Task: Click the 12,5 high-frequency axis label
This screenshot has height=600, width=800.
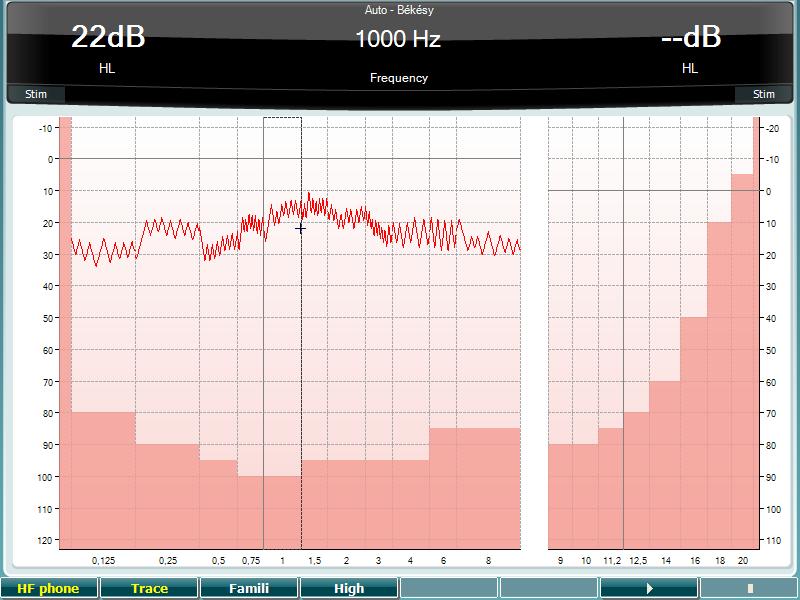Action: [638, 561]
